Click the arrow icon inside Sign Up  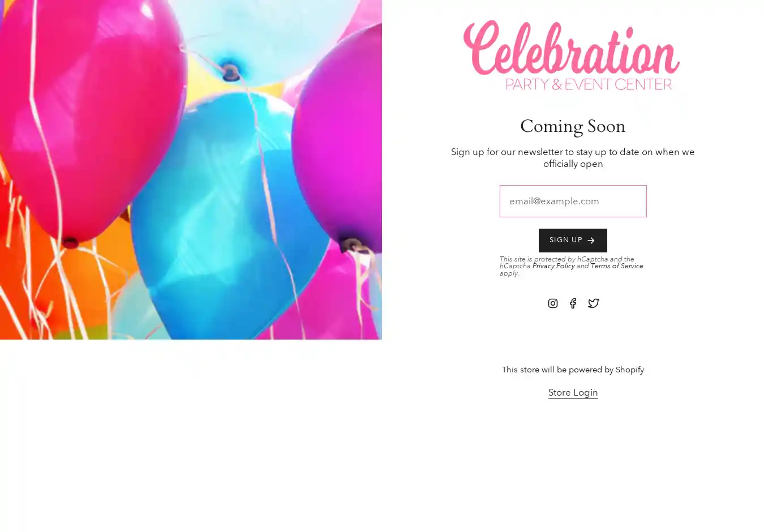(x=591, y=241)
